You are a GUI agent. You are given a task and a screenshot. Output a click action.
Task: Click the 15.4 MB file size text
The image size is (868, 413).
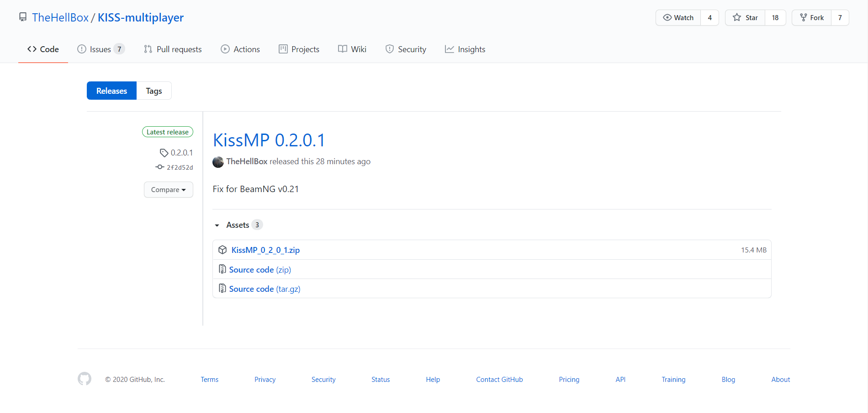click(x=754, y=250)
